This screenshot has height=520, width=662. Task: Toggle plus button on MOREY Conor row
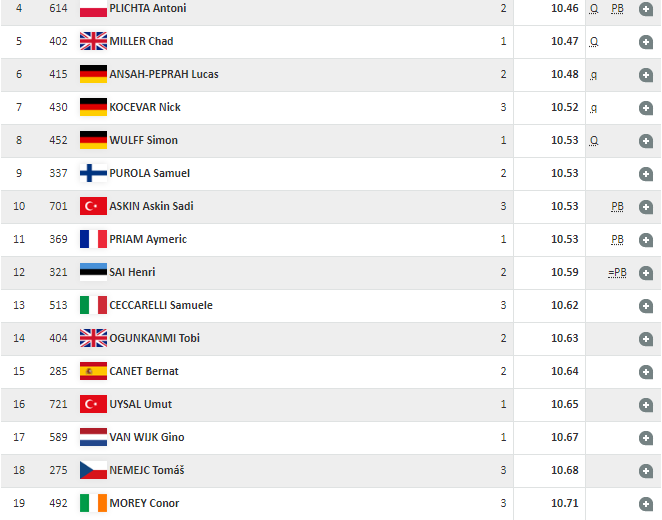pyautogui.click(x=646, y=503)
